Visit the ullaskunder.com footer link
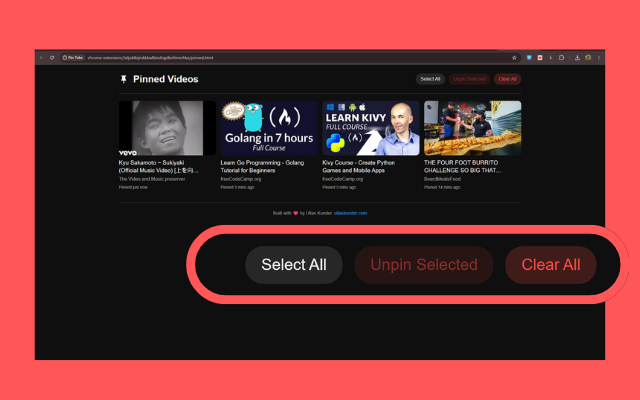The image size is (640, 400). pos(350,213)
